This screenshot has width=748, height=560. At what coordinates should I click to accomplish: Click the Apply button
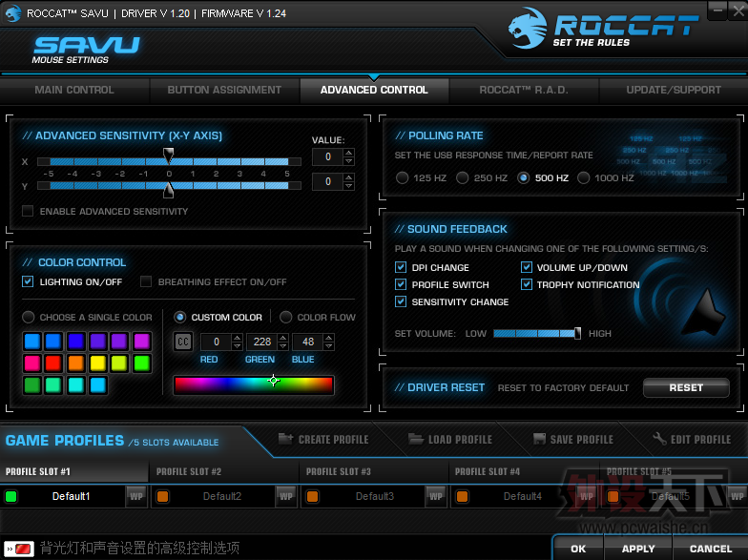(638, 549)
